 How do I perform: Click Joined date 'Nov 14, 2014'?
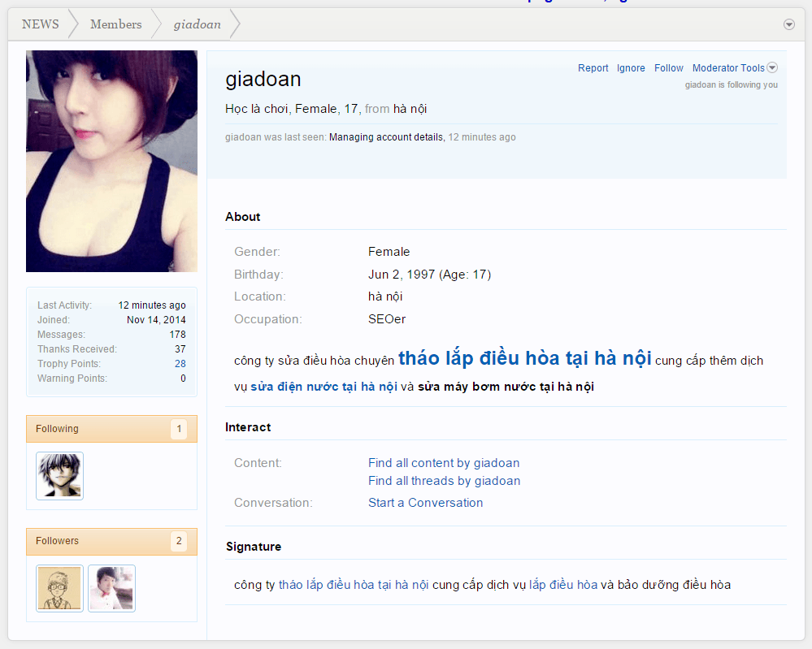click(x=156, y=320)
